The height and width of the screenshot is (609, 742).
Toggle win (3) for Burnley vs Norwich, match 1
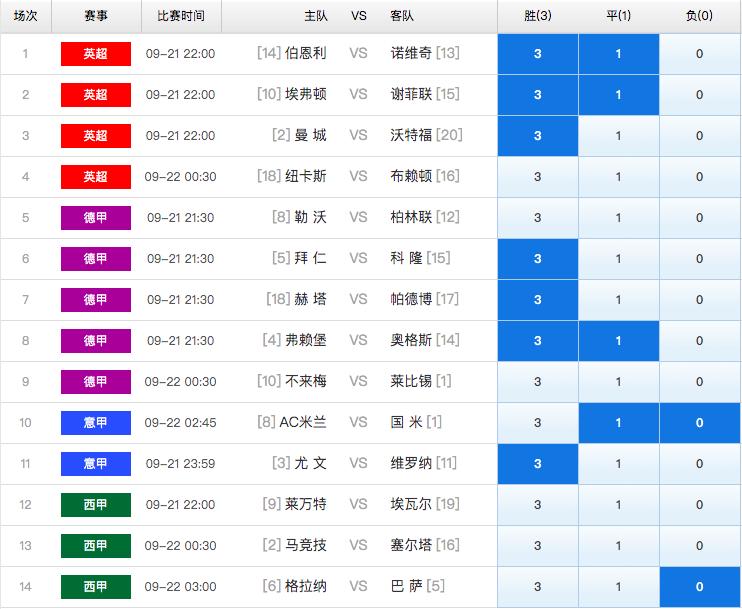point(538,54)
